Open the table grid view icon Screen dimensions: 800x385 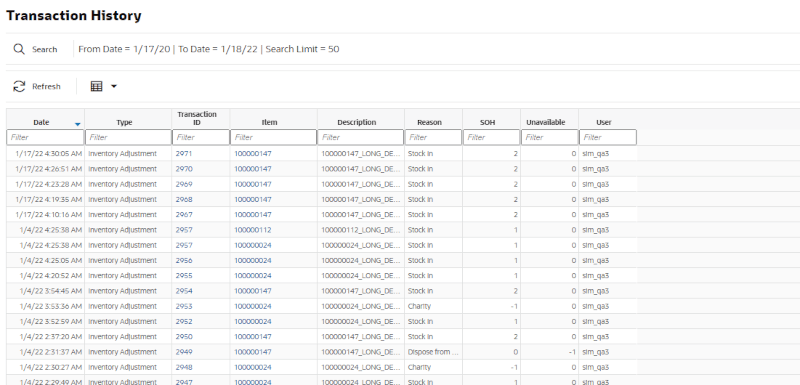(x=96, y=87)
